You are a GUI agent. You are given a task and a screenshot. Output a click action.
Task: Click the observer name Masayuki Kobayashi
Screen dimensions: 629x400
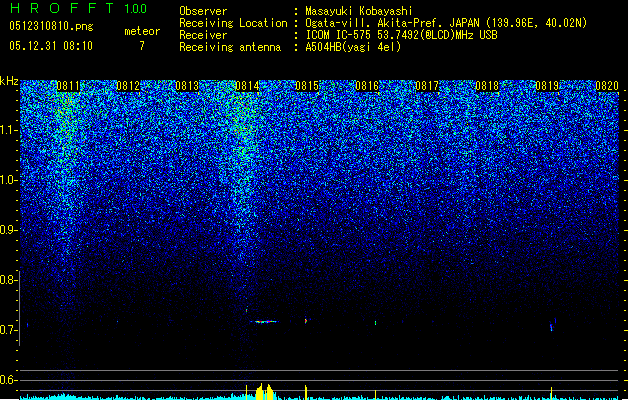(x=359, y=11)
